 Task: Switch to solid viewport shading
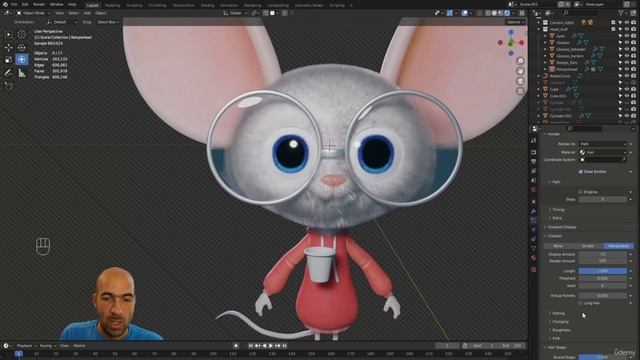tap(494, 13)
